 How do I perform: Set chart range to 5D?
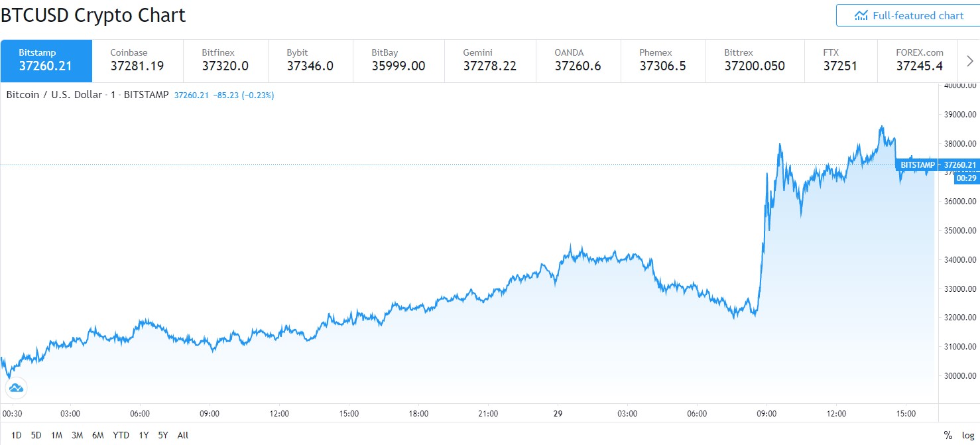36,435
